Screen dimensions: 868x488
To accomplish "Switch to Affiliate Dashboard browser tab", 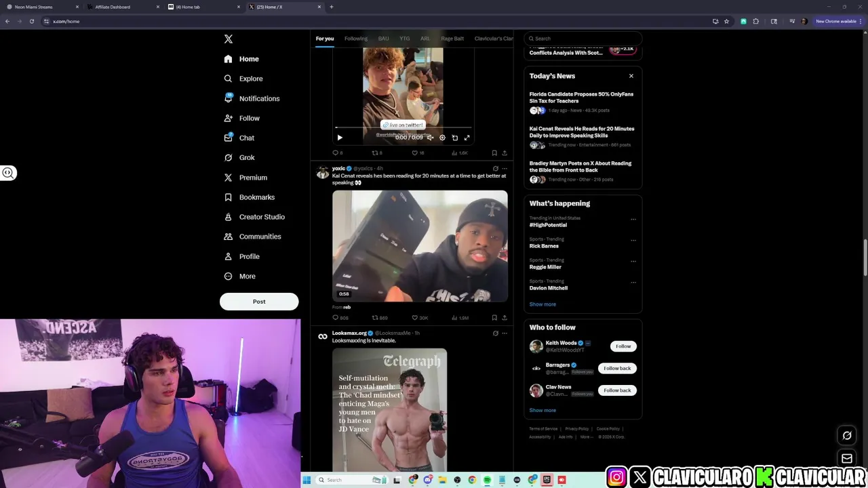I will [122, 7].
